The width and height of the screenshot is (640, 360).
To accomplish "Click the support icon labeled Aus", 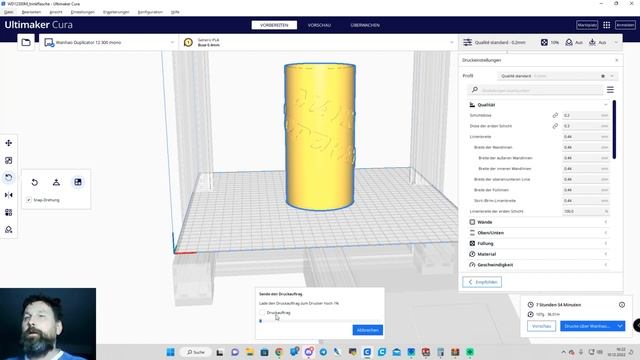I will click(x=569, y=42).
